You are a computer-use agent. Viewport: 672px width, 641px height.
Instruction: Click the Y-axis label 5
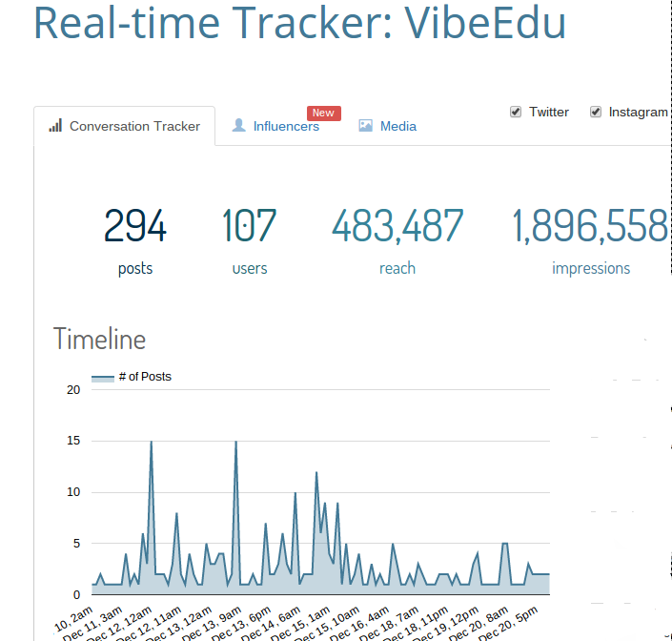[76, 544]
